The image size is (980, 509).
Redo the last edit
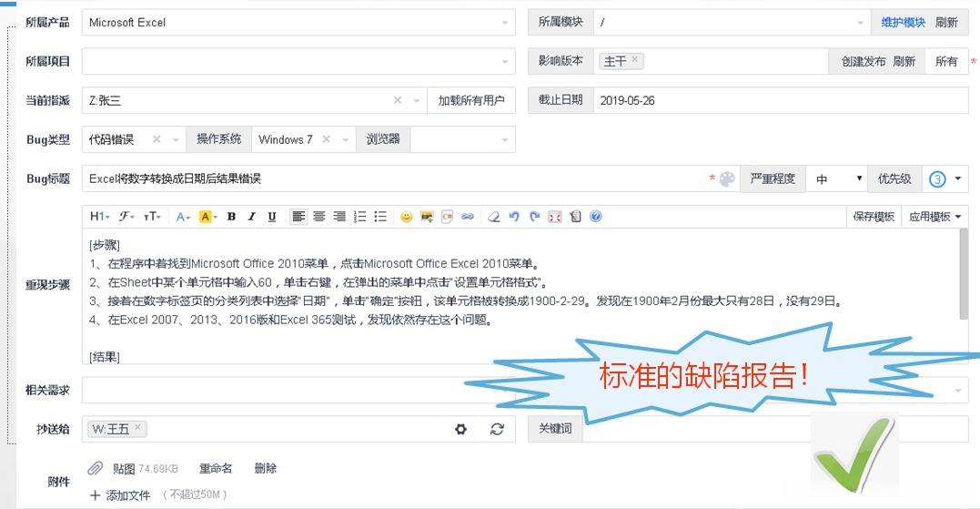pos(534,217)
